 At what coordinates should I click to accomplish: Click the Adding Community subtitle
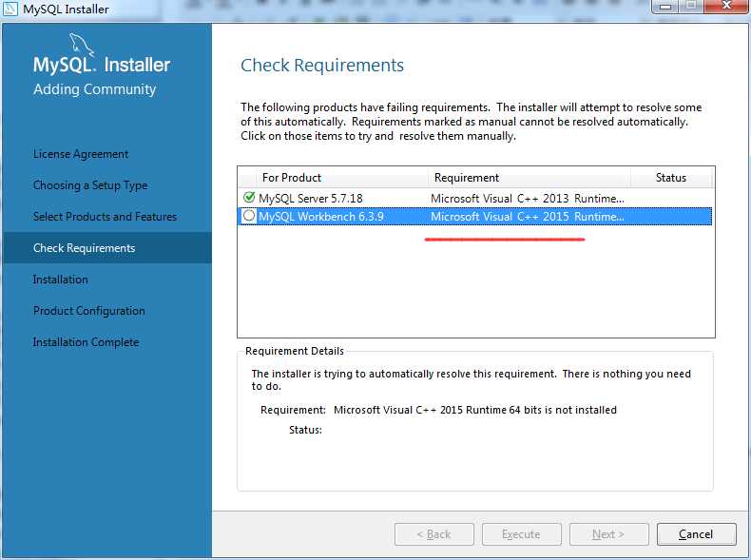pos(95,89)
